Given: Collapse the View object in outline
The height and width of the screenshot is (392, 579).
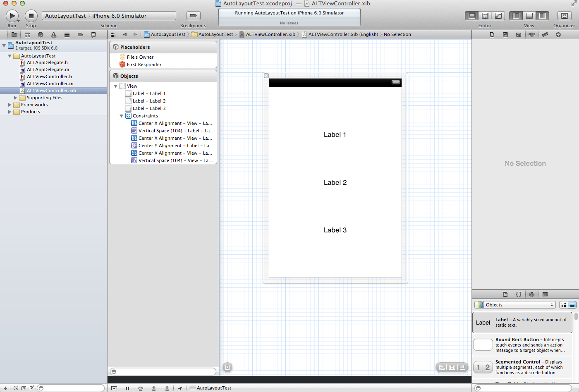Looking at the screenshot, I should tap(115, 86).
